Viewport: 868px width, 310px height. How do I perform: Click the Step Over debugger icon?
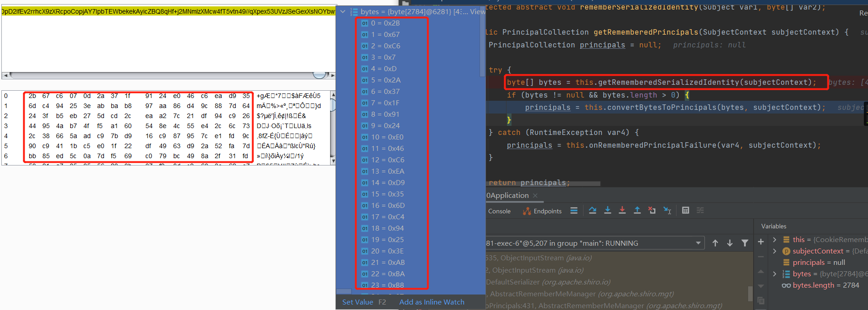593,211
